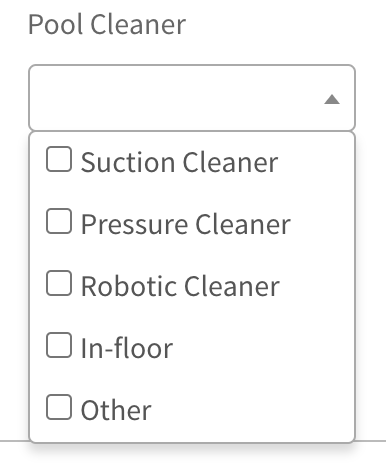Mark the Other checkbox
Screen dimensions: 386x474
tap(59, 407)
